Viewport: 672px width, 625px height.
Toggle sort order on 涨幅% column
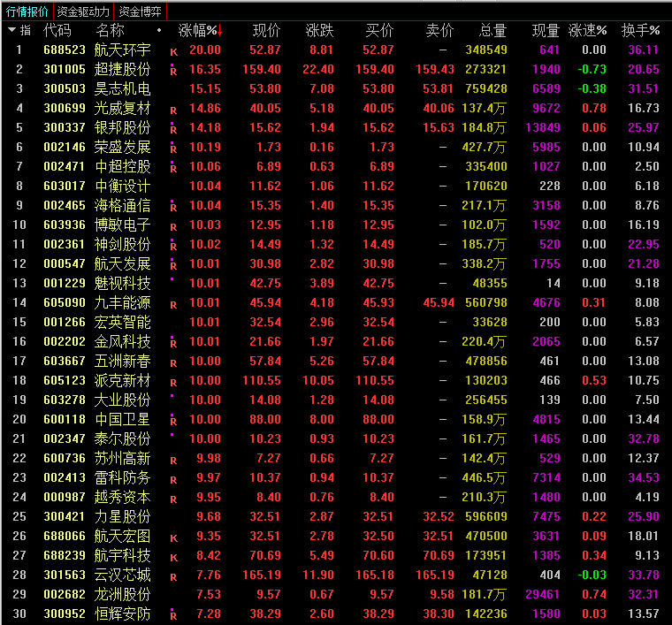(200, 30)
